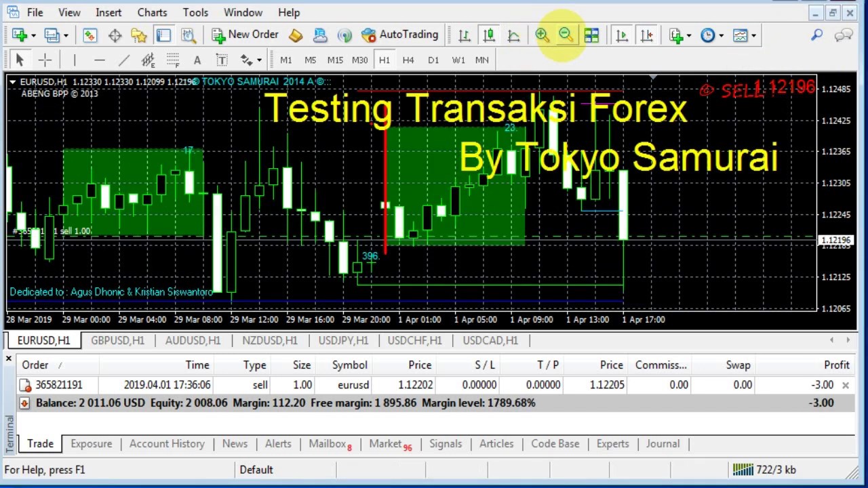Select the crosshair tool

[x=45, y=60]
